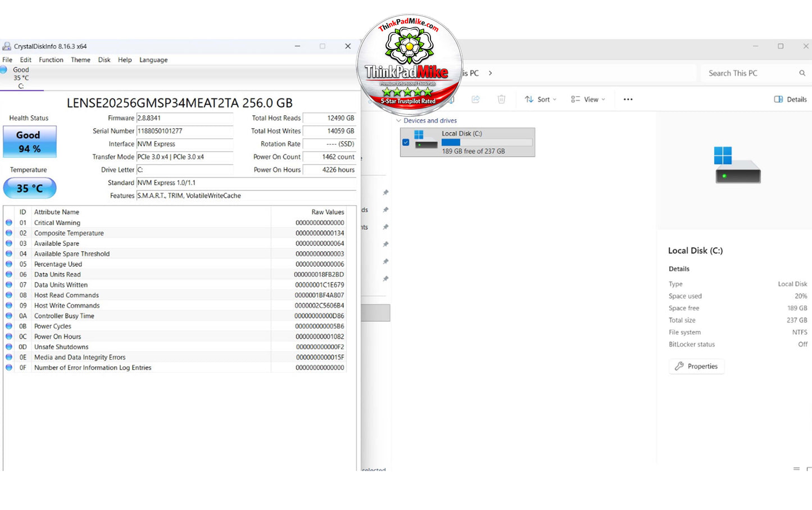Viewport: 812px width, 510px height.
Task: Click the Good 94 % health status button
Action: pyautogui.click(x=30, y=142)
